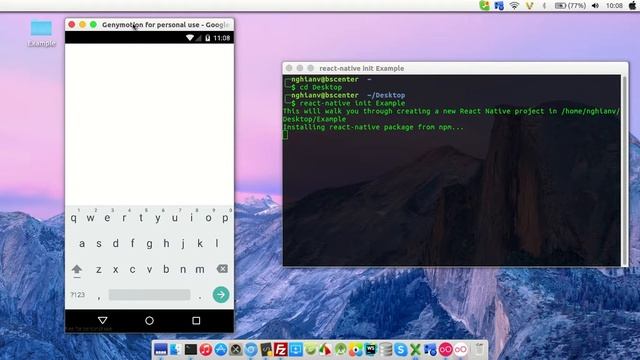
Task: Click the yellow V icon in menu bar
Action: 529,6
